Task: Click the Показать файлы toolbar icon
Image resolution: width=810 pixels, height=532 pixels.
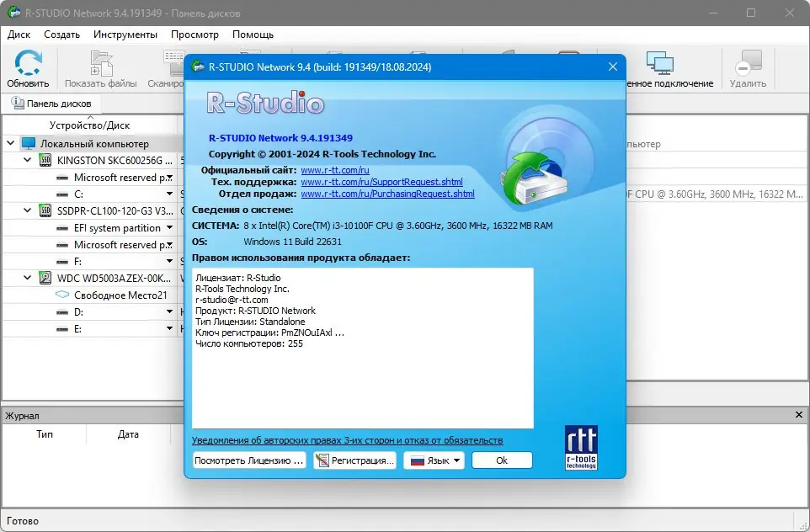Action: 101,62
